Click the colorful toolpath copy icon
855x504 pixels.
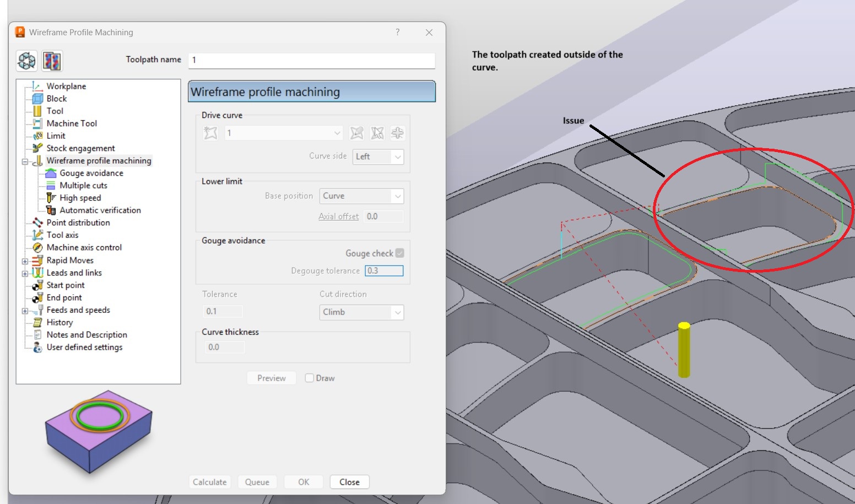[x=52, y=61]
